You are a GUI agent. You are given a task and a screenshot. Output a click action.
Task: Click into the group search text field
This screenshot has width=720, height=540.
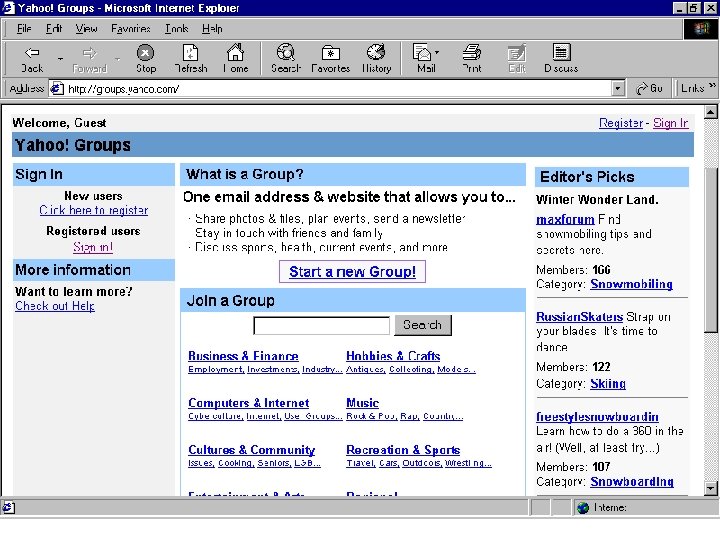321,326
